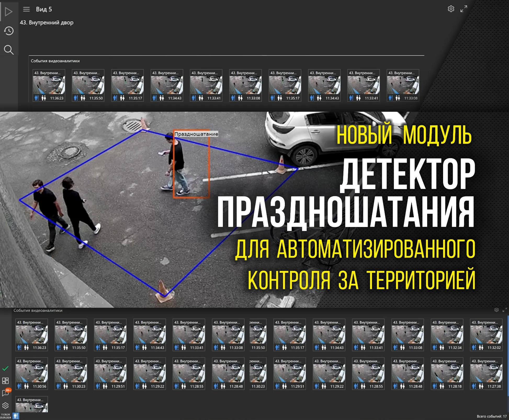Click the Вид 5 view title

44,9
